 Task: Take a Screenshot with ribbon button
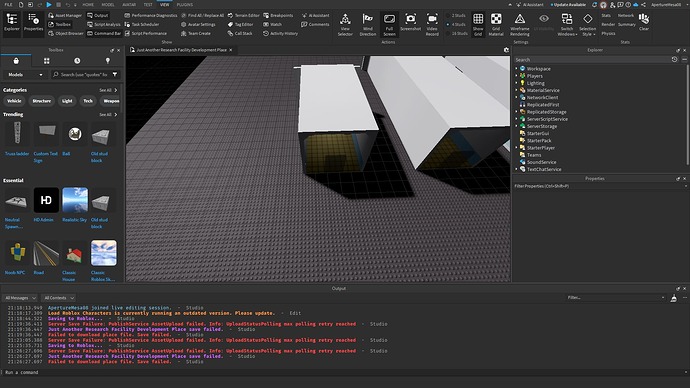click(411, 23)
